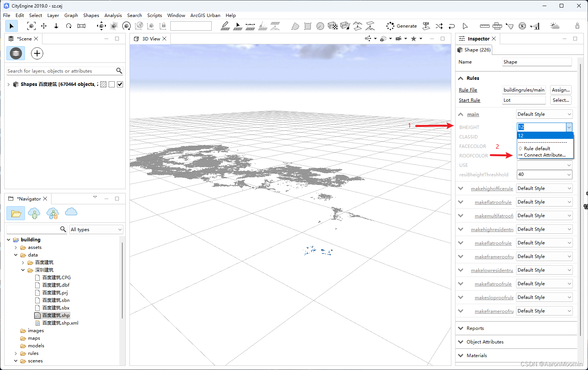This screenshot has height=370, width=588.
Task: Pick the Polygonal Shape Creation pencil tool
Action: (x=225, y=26)
